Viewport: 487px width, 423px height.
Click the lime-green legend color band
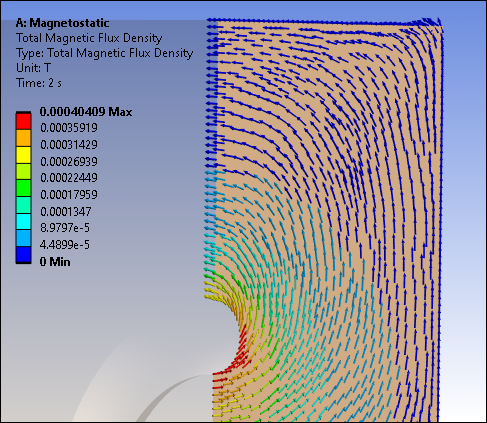23,171
